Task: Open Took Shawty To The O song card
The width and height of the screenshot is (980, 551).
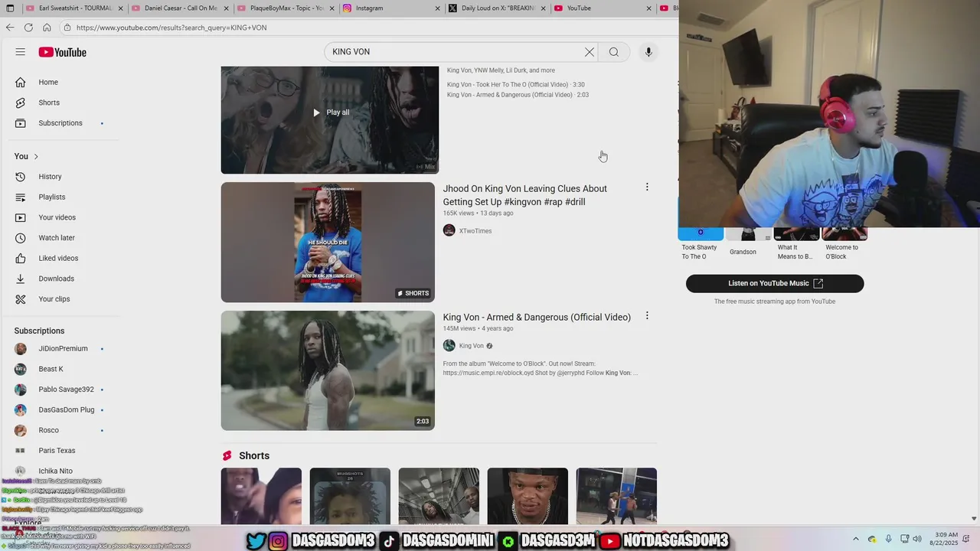Action: tap(700, 245)
